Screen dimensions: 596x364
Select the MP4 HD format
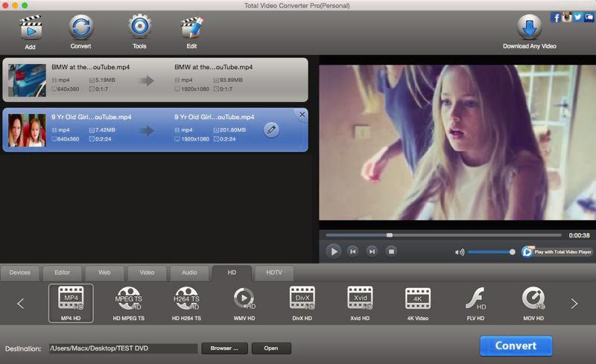tap(71, 303)
